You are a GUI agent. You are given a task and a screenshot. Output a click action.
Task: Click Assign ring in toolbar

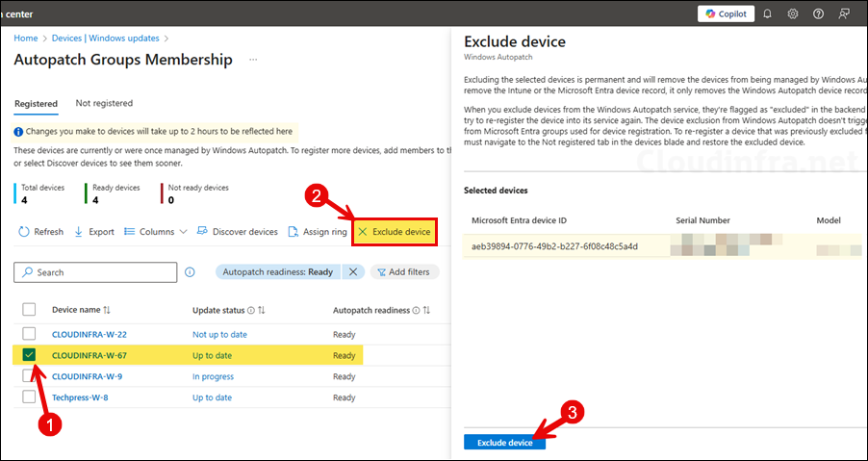318,232
